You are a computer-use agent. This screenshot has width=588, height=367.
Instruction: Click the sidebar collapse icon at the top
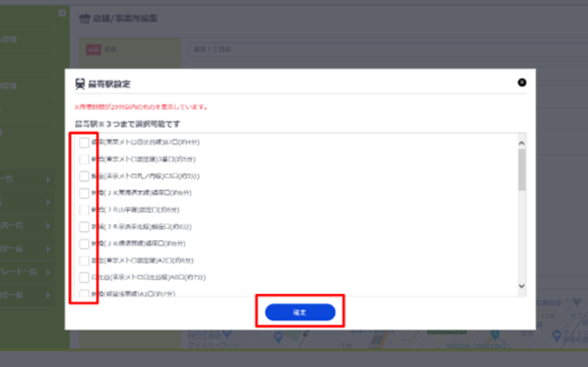(x=62, y=13)
